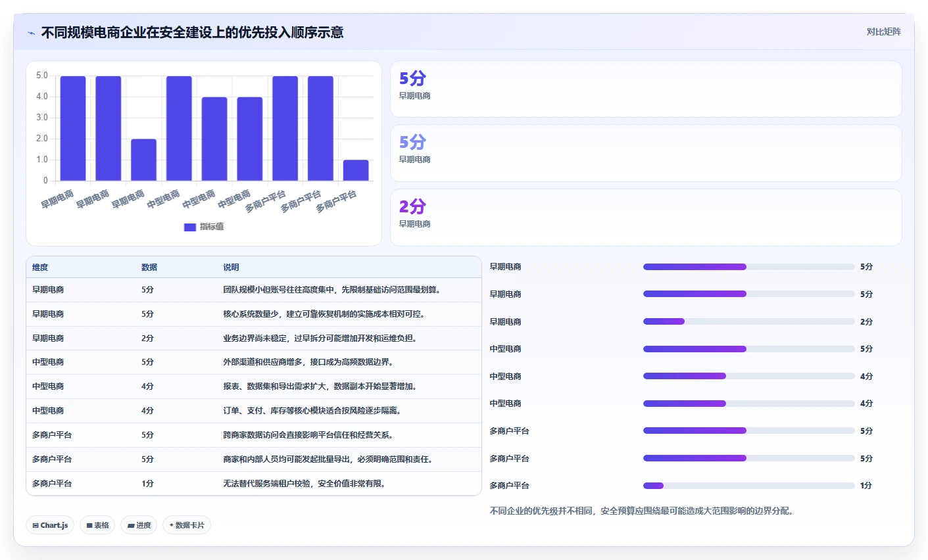928x560 pixels.
Task: Click the footer note 不同企业的优先级并不相同
Action: [x=641, y=511]
